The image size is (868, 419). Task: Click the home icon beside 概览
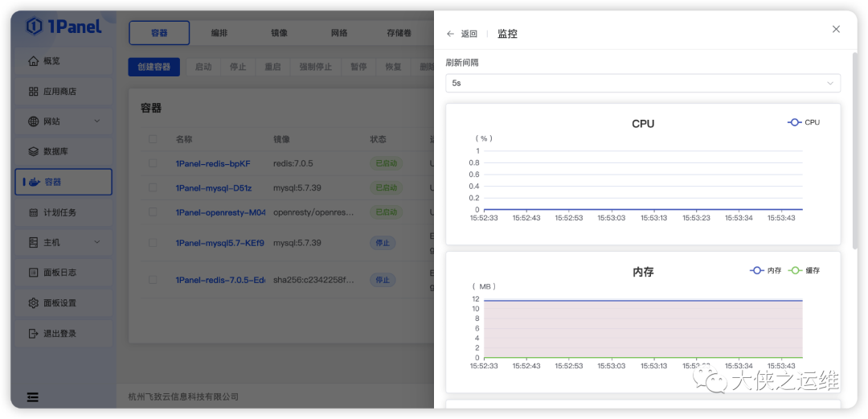[x=33, y=61]
